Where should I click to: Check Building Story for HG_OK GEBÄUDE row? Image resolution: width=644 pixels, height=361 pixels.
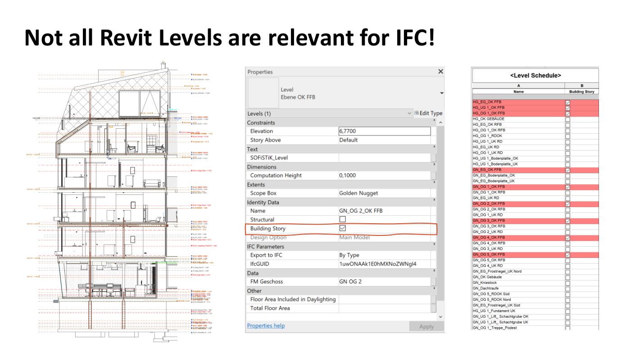567,119
